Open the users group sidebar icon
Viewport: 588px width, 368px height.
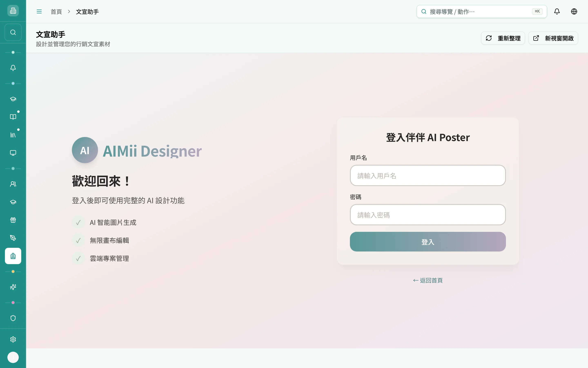tap(13, 184)
